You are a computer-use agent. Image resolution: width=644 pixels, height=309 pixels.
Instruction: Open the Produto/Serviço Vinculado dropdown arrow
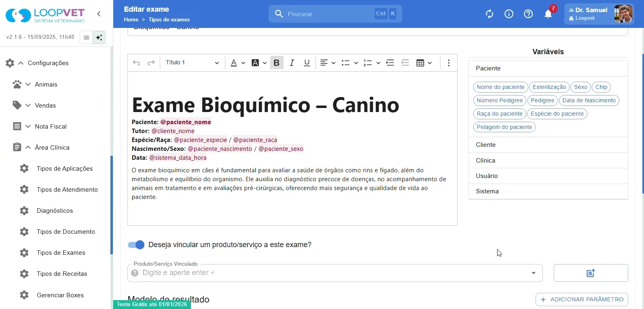(534, 273)
